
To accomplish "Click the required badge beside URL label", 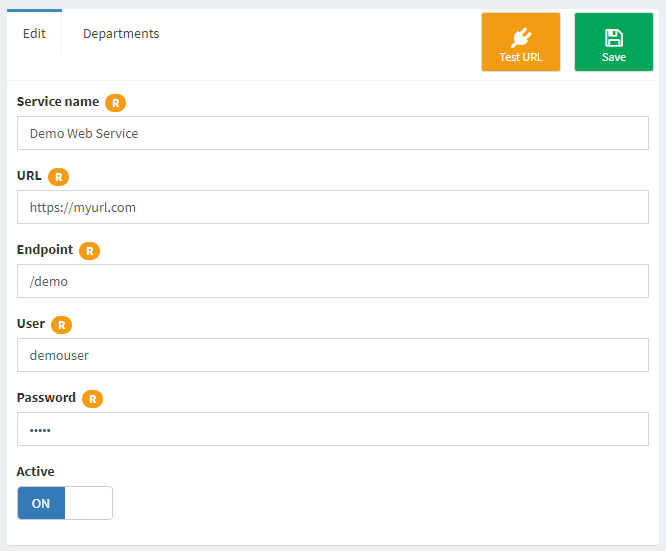I will click(x=59, y=177).
